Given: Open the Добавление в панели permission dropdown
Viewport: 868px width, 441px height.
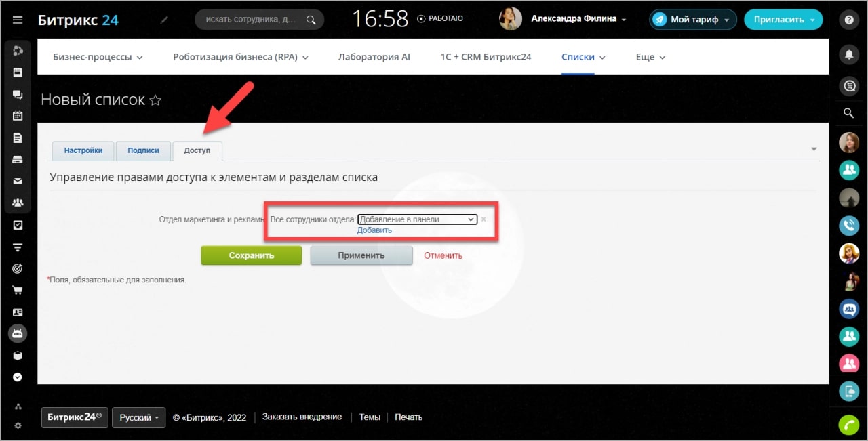Looking at the screenshot, I should coord(417,219).
